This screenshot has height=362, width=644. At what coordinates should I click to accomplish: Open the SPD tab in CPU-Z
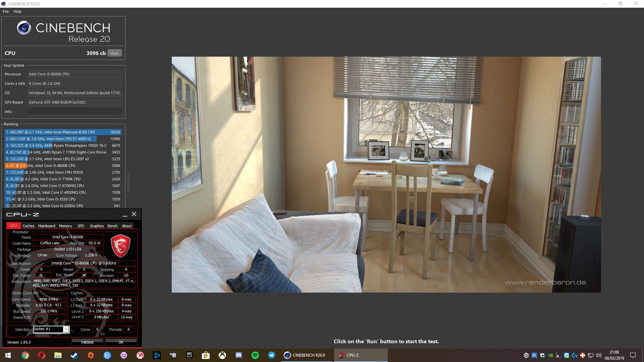point(81,226)
